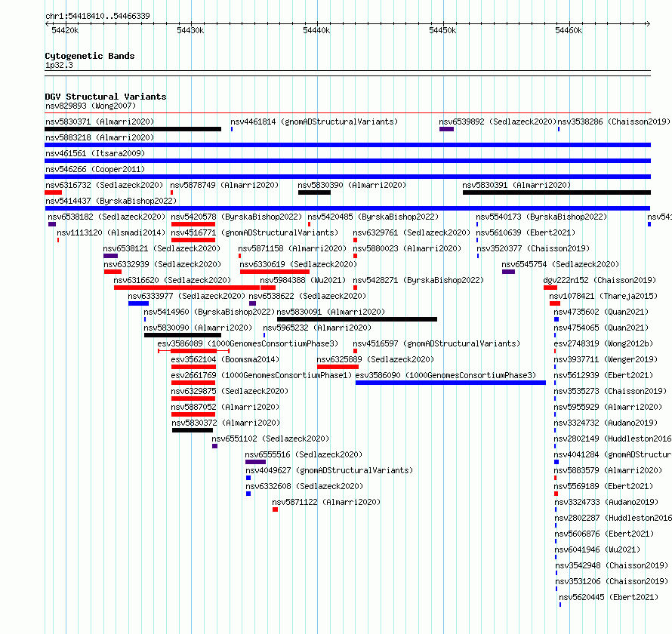This screenshot has width=672, height=634.
Task: Open nsv5540173 (ByrskaBishop2022) label
Action: (541, 217)
